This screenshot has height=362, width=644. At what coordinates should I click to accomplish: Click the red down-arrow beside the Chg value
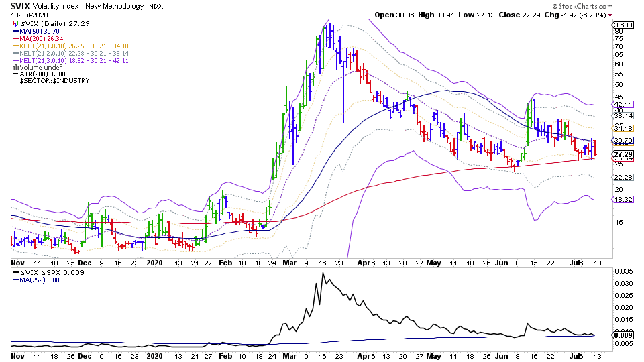click(610, 15)
